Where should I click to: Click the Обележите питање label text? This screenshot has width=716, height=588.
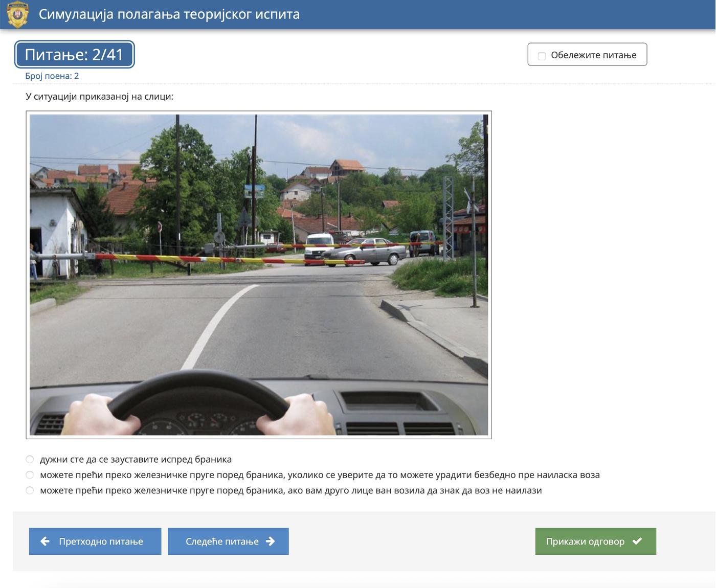(593, 55)
